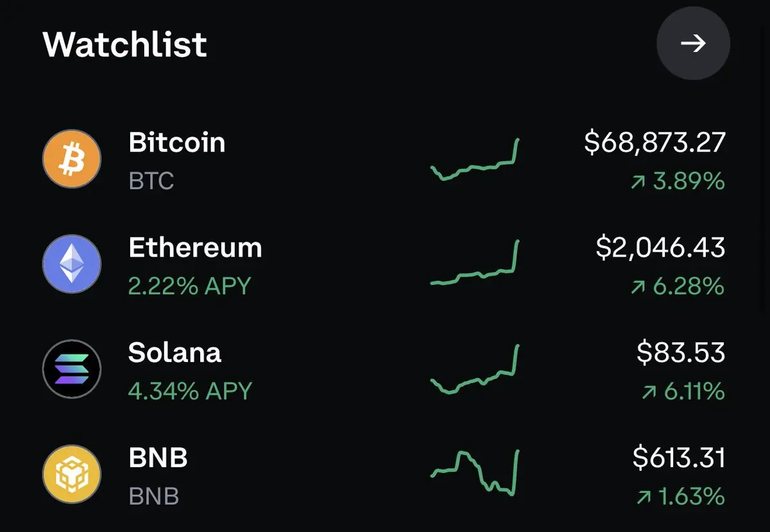Select the Ethereum asset name
This screenshot has height=532, width=770.
195,248
